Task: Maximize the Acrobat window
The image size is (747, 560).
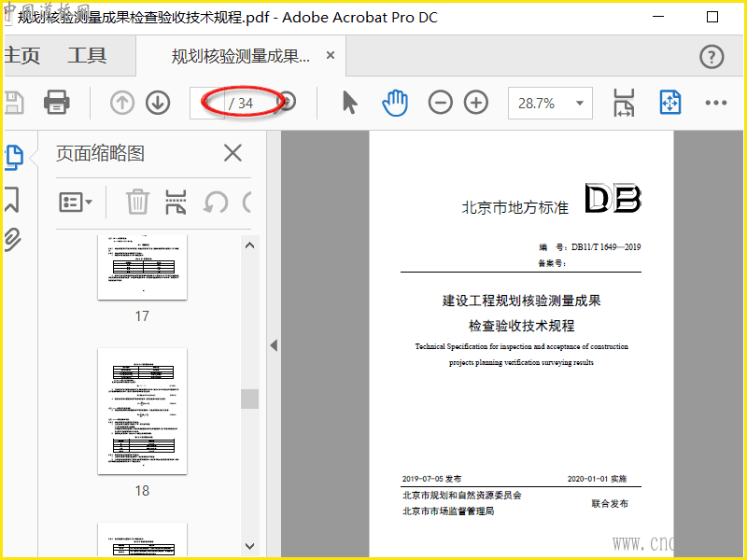Action: pyautogui.click(x=712, y=17)
